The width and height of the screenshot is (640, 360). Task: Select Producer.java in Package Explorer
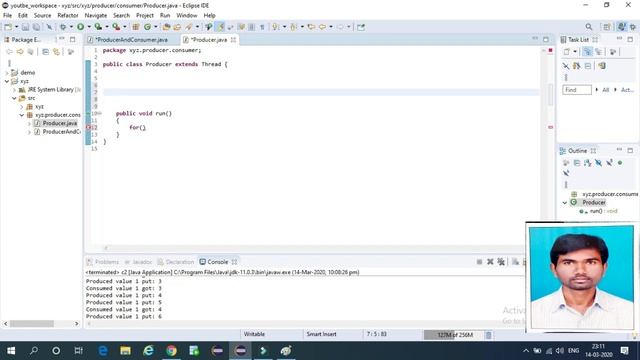[60, 123]
